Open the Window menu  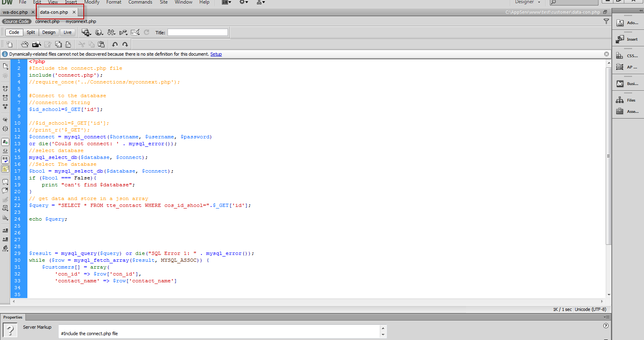click(x=183, y=2)
